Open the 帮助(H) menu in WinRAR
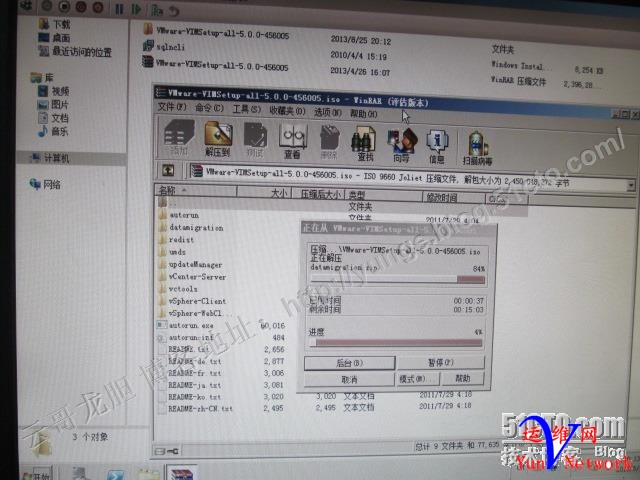This screenshot has width=640, height=480. point(363,113)
